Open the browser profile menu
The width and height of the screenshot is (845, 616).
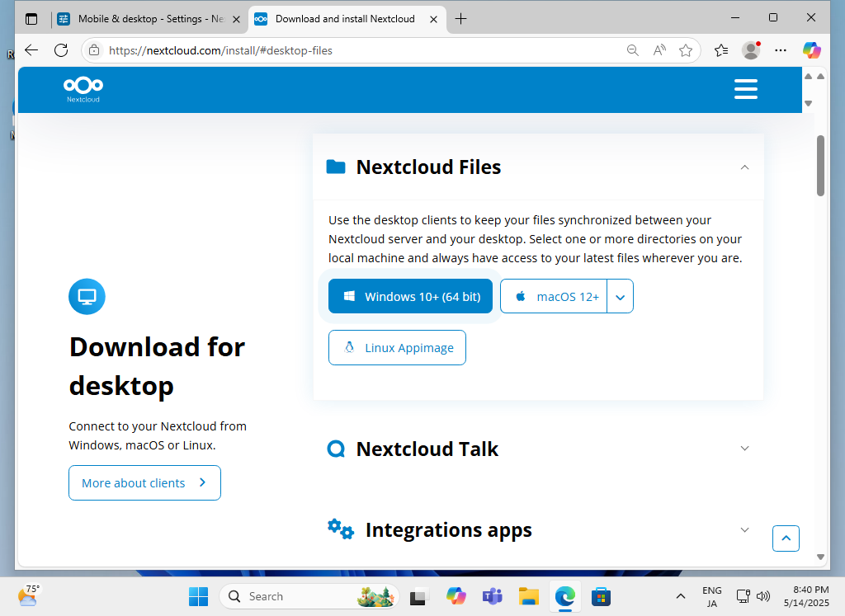(x=751, y=50)
